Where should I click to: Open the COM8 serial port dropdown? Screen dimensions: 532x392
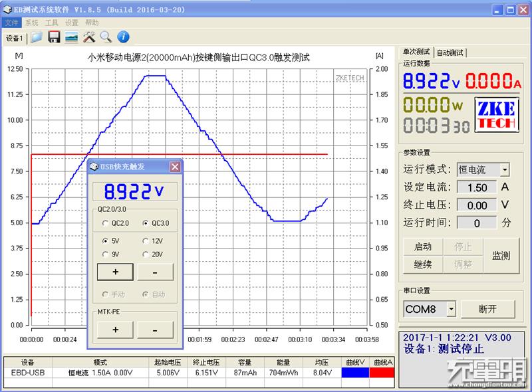tap(452, 309)
